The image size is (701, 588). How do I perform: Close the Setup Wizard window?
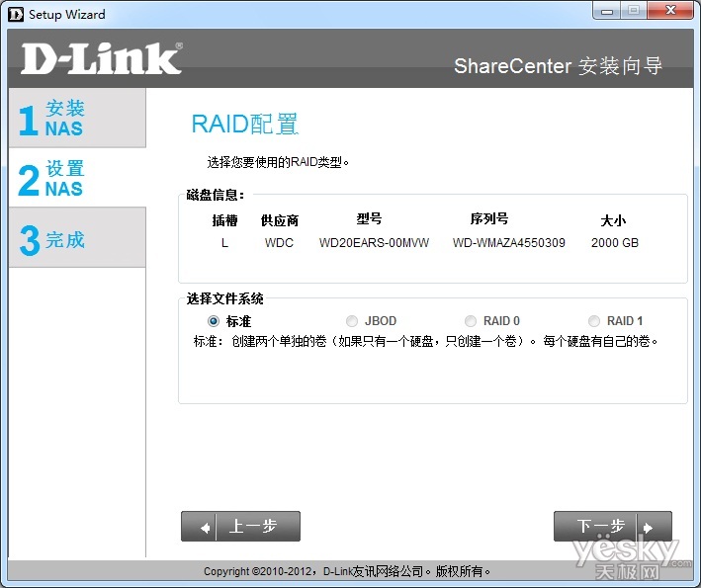pos(670,11)
